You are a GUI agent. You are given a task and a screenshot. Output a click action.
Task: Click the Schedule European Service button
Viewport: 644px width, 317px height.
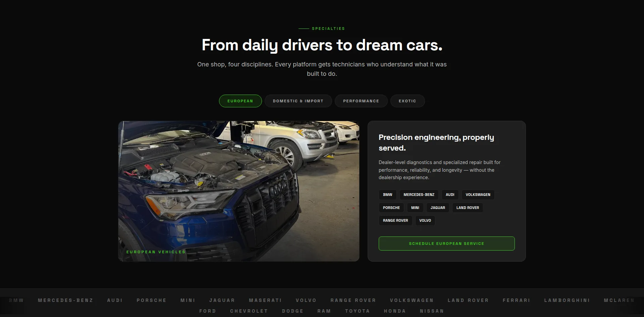click(446, 244)
